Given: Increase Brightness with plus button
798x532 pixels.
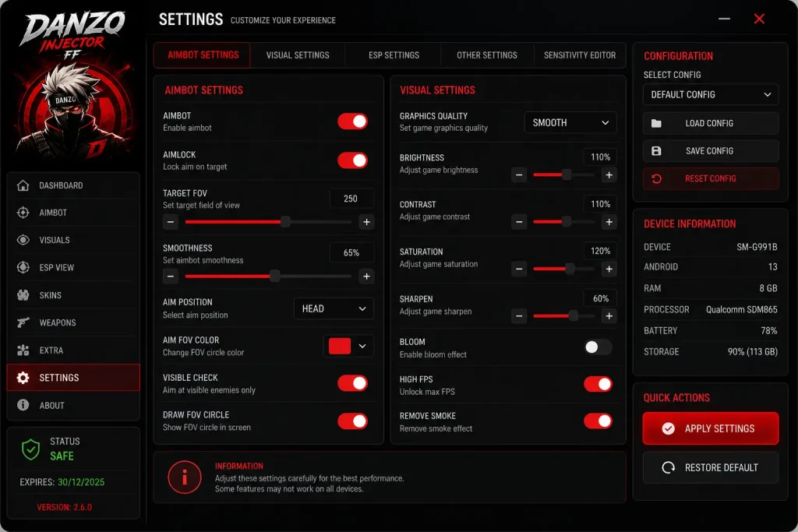Looking at the screenshot, I should point(609,175).
